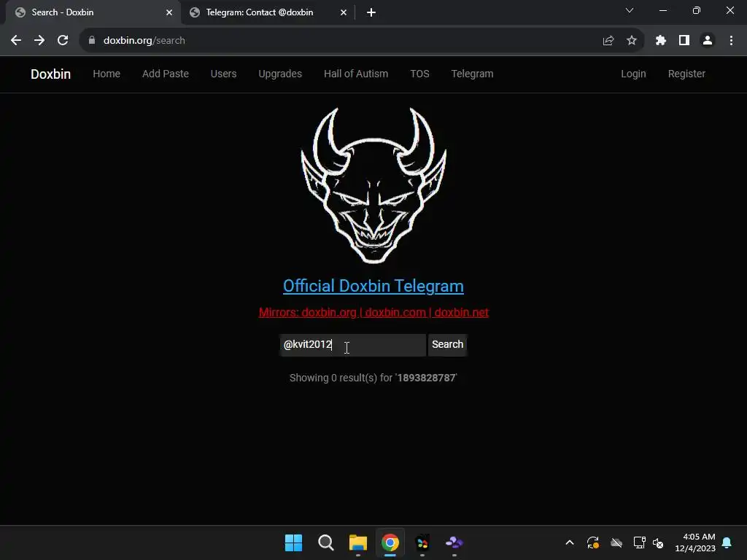This screenshot has height=560, width=747.
Task: Click the Search button
Action: point(447,345)
